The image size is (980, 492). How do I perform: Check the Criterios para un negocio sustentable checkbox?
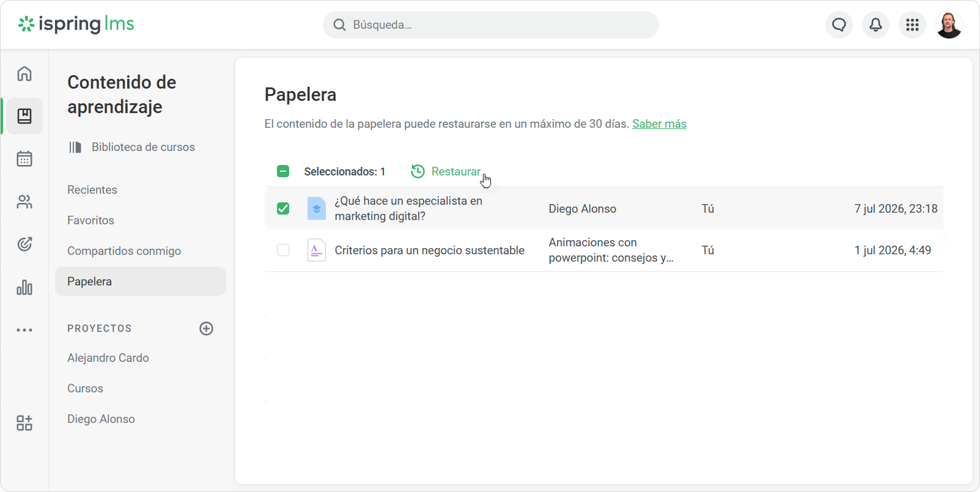click(x=283, y=250)
